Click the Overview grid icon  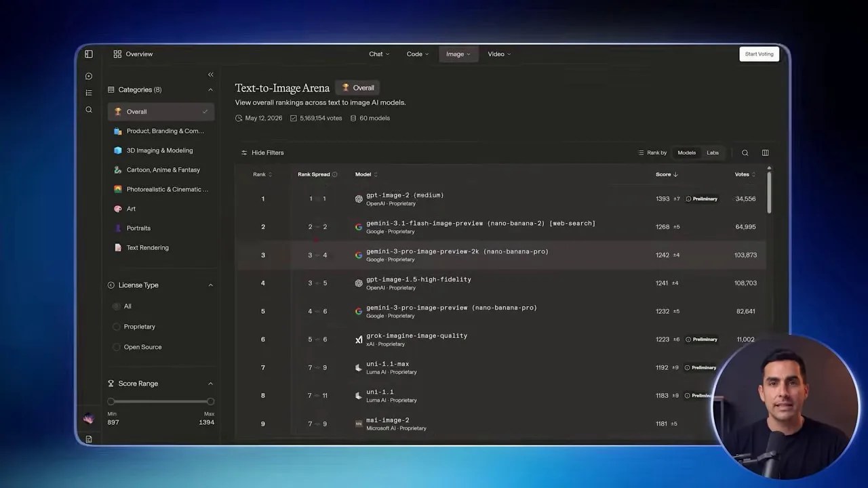click(x=117, y=54)
